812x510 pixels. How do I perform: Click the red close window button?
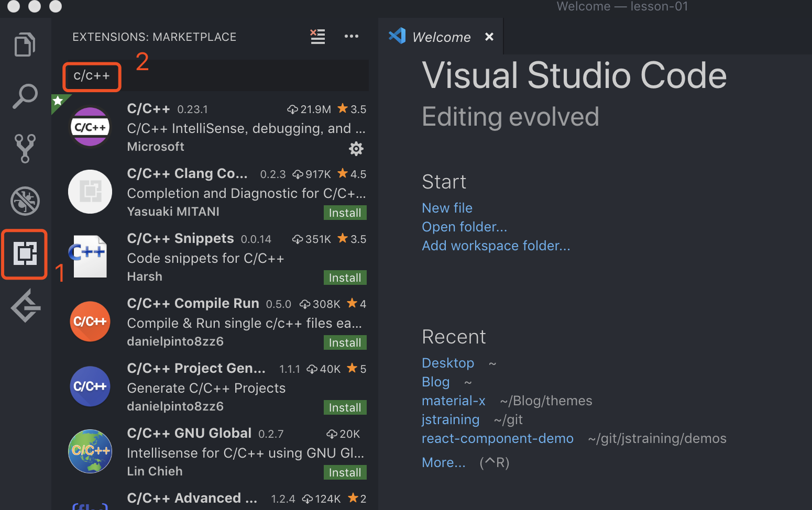(x=14, y=6)
